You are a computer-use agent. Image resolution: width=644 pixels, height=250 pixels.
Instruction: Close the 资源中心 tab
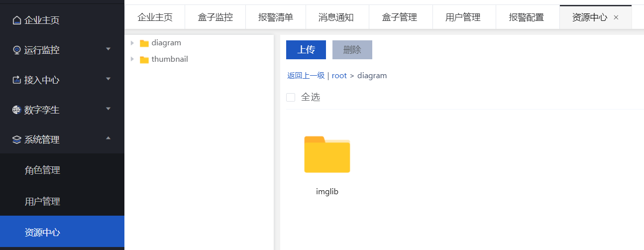coord(616,17)
